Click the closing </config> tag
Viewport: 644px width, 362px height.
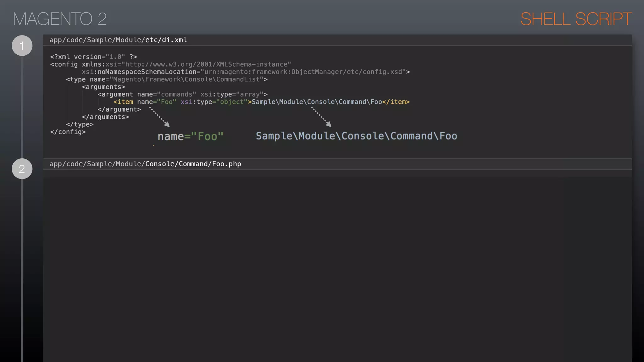[68, 132]
